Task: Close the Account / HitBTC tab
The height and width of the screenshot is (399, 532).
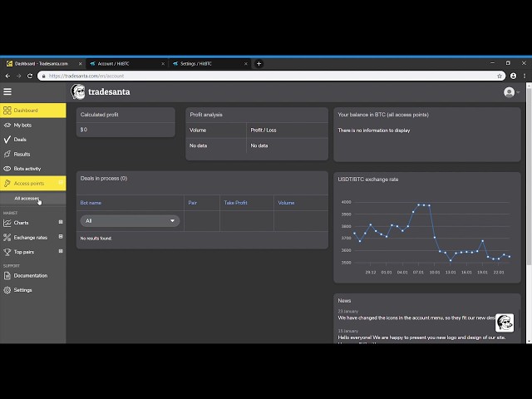Action: 163,64
